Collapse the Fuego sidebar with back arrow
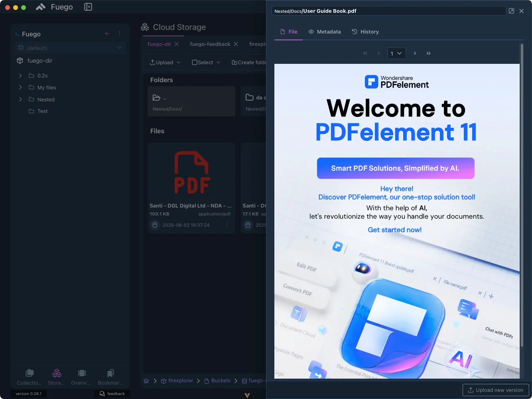The width and height of the screenshot is (532, 399). tap(107, 34)
